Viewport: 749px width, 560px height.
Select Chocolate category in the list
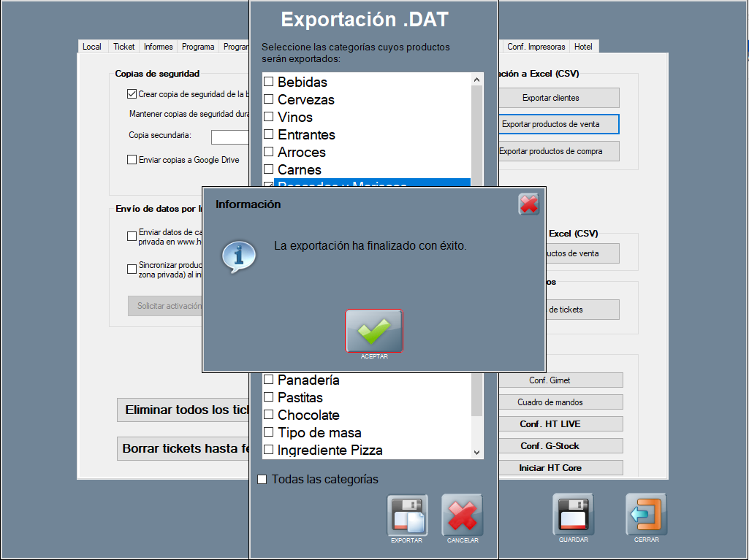tap(308, 415)
